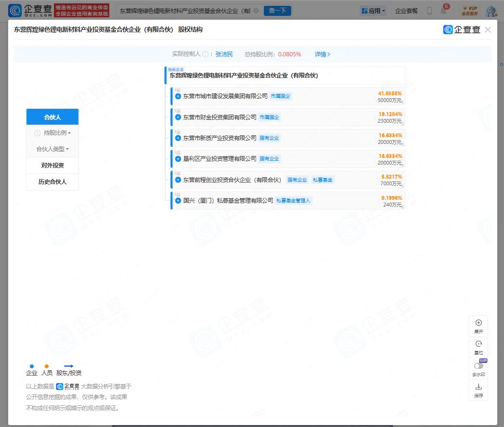Click the mobile phone app icon

[x=429, y=11]
